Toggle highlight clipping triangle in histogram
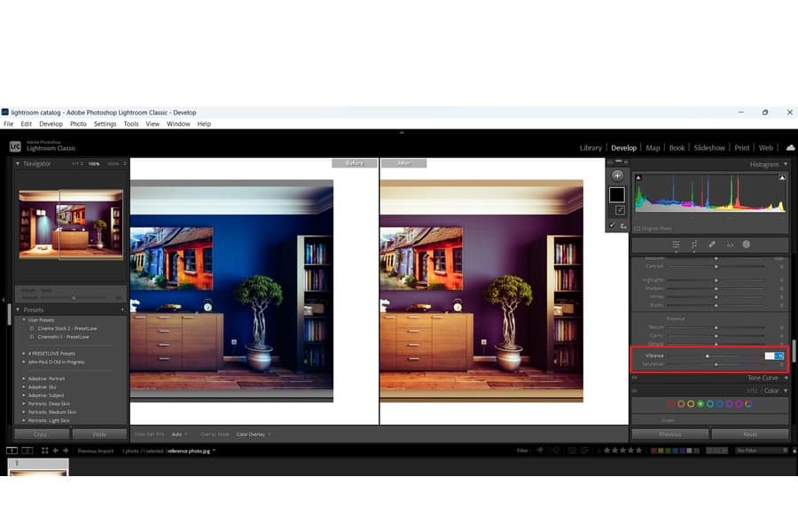798x532 pixels. pyautogui.click(x=782, y=177)
